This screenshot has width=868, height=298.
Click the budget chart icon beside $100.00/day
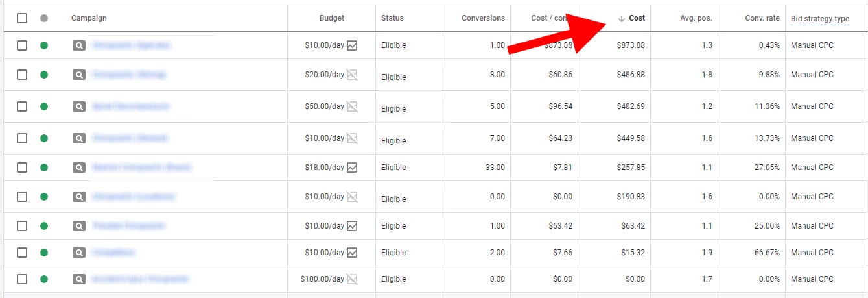[x=352, y=279]
